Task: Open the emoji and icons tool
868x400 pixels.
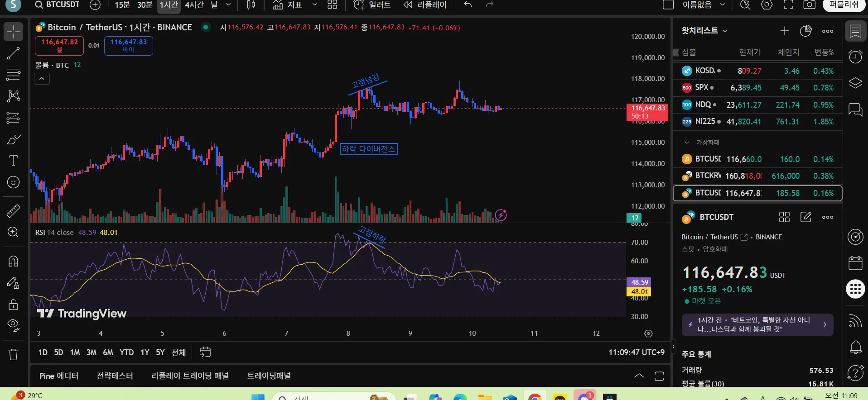Action: pos(13,182)
